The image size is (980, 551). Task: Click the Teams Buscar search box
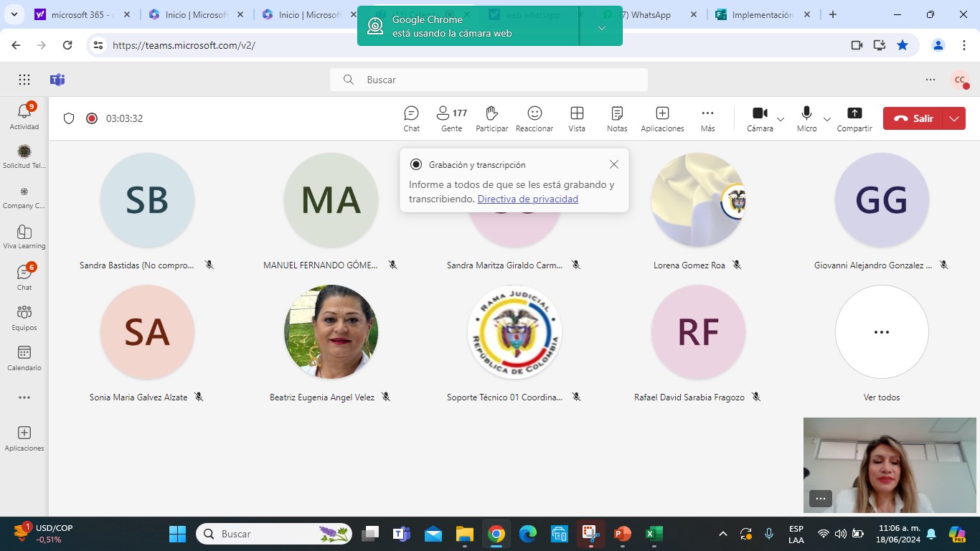pos(489,80)
